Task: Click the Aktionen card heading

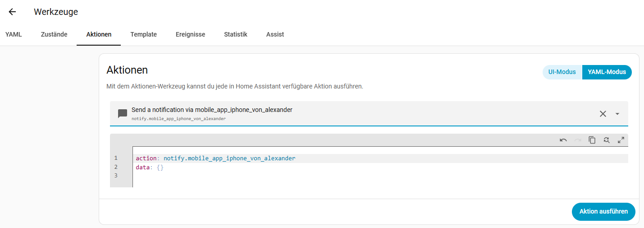Action: pos(127,70)
